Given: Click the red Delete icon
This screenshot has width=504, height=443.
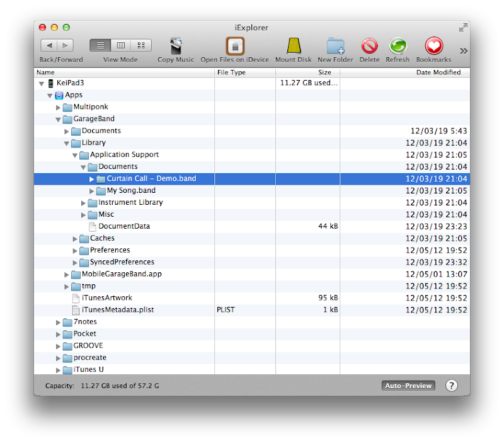Looking at the screenshot, I should click(369, 46).
